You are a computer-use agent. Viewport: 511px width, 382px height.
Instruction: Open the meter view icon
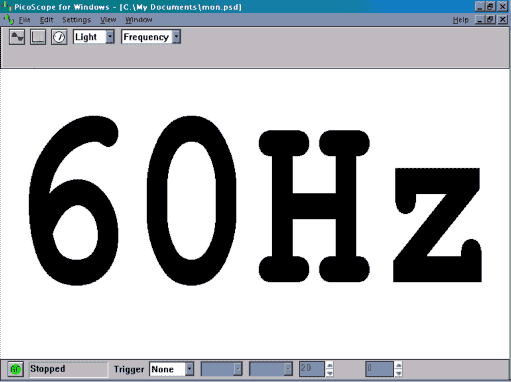(x=59, y=37)
